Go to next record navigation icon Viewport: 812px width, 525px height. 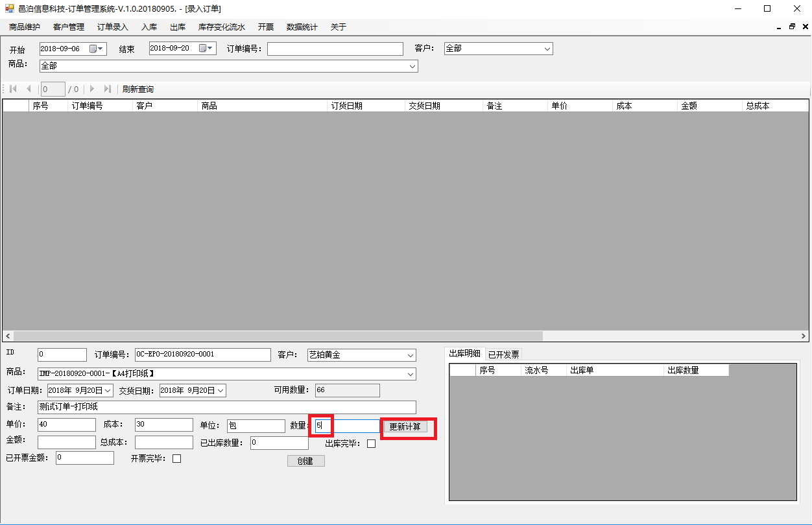(92, 89)
